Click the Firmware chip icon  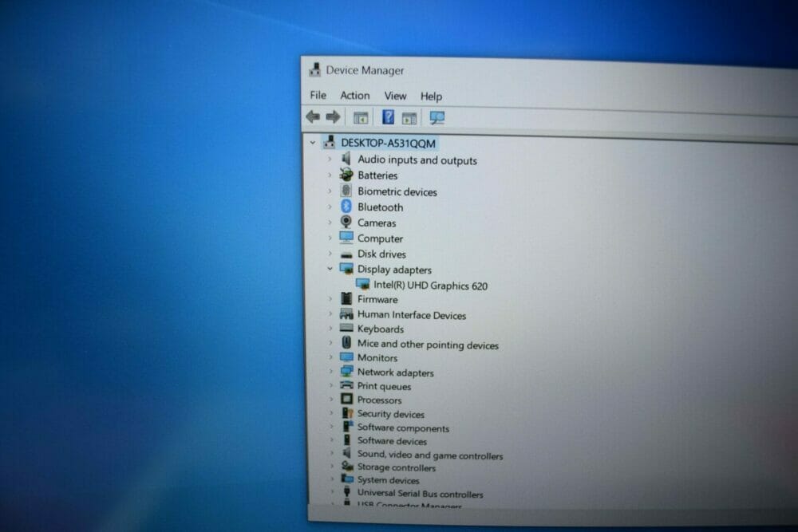[346, 298]
